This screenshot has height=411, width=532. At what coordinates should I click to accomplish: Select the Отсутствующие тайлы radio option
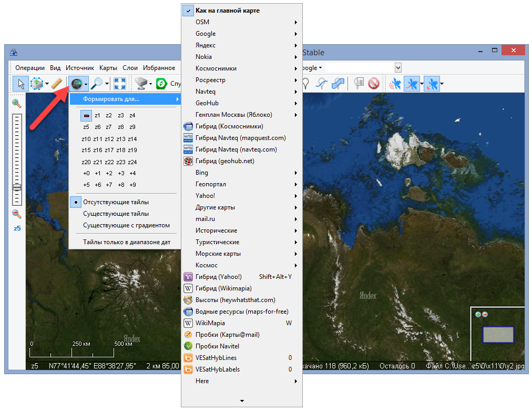(x=116, y=202)
